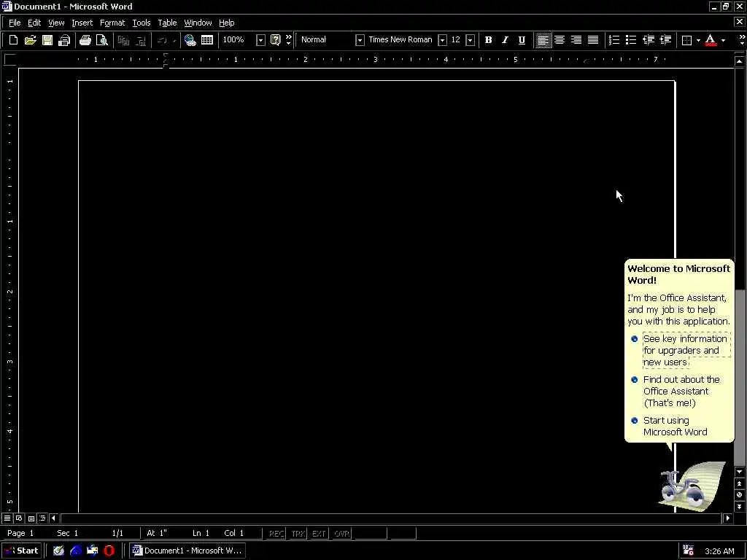This screenshot has width=747, height=560.
Task: Click the Office Assistant paperclip character
Action: tap(692, 486)
